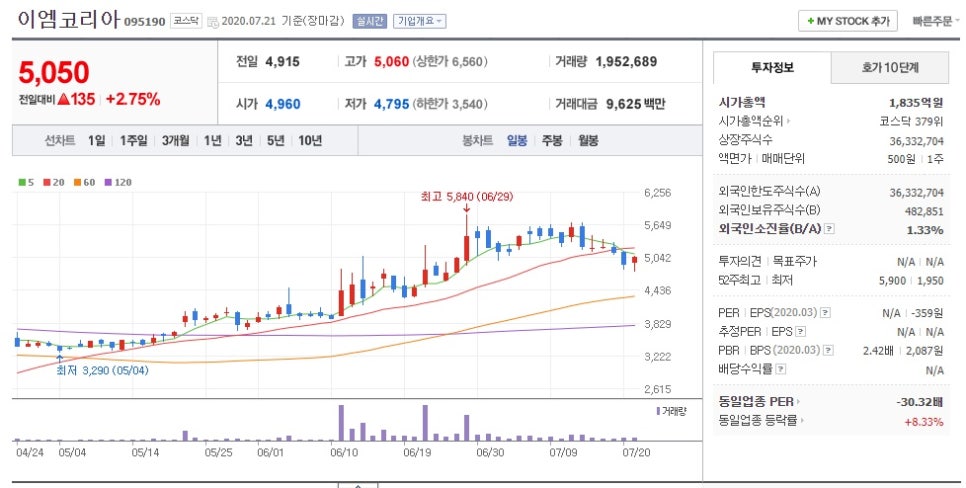Viewport: 966px width, 488px height.
Task: Click the 거래대금 value 9,625 백만
Action: 635,104
